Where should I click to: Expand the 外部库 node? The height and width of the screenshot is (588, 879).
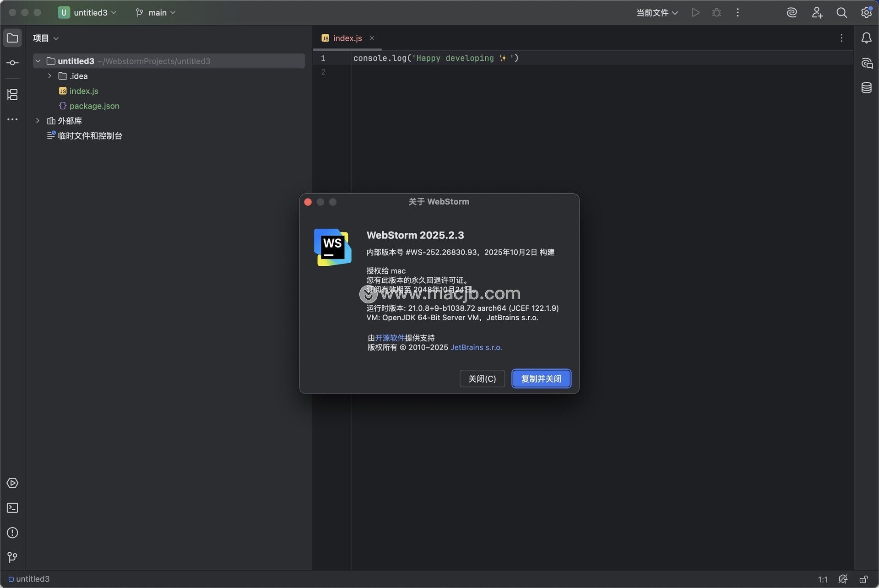(x=38, y=121)
